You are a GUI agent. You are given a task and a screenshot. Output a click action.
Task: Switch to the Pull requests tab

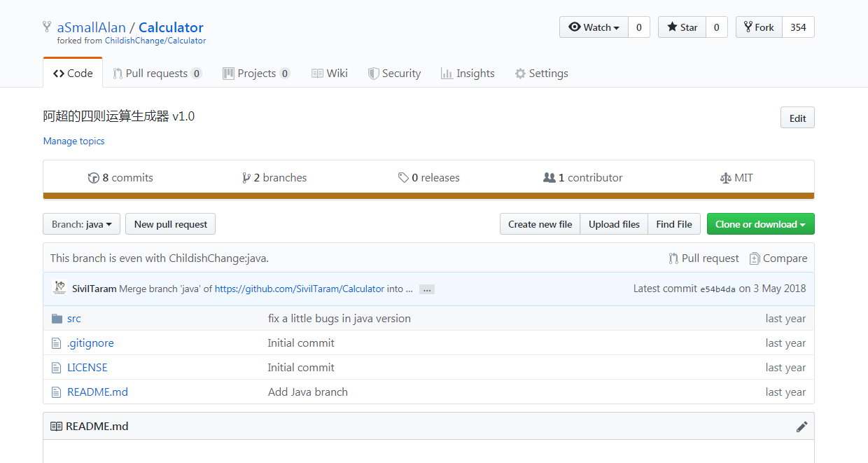[157, 74]
